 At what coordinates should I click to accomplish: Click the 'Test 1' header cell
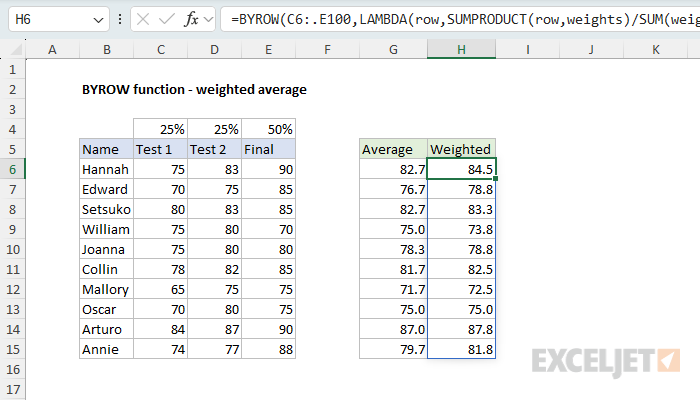[161, 150]
